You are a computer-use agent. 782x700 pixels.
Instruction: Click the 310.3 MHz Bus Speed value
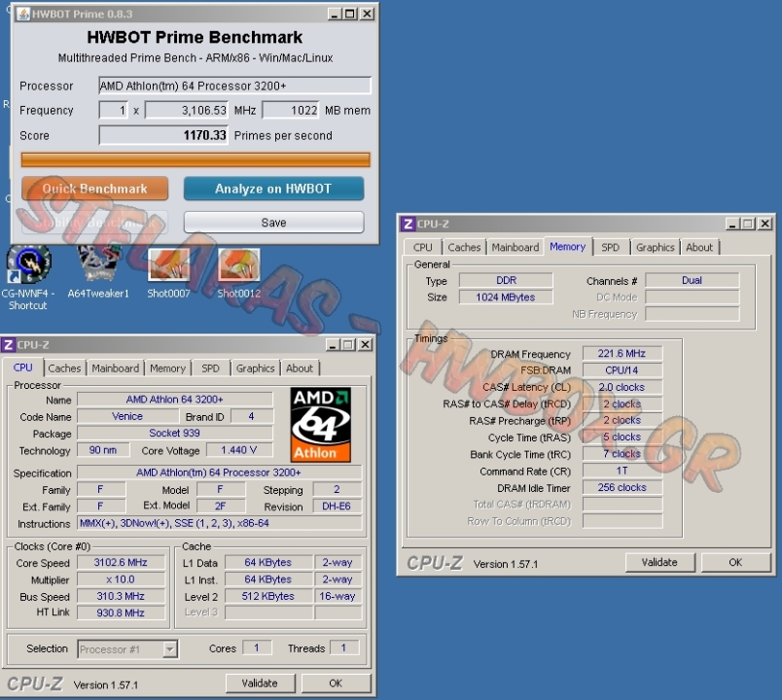coord(121,596)
